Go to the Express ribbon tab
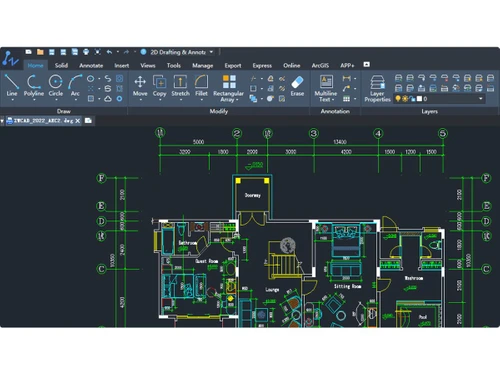500x375 pixels. click(x=262, y=65)
